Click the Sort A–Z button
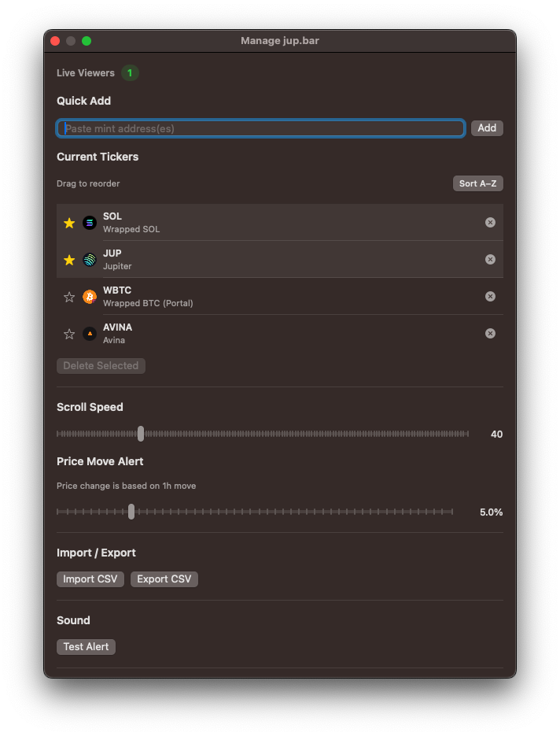The width and height of the screenshot is (560, 736). (x=477, y=183)
